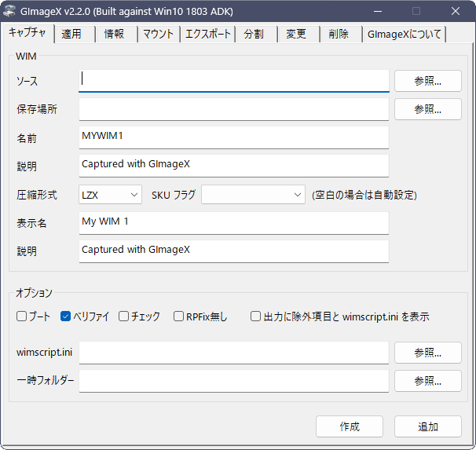Open the 圧縮形式 LZX dropdown
Viewport: 476px width, 450px height.
(x=110, y=195)
